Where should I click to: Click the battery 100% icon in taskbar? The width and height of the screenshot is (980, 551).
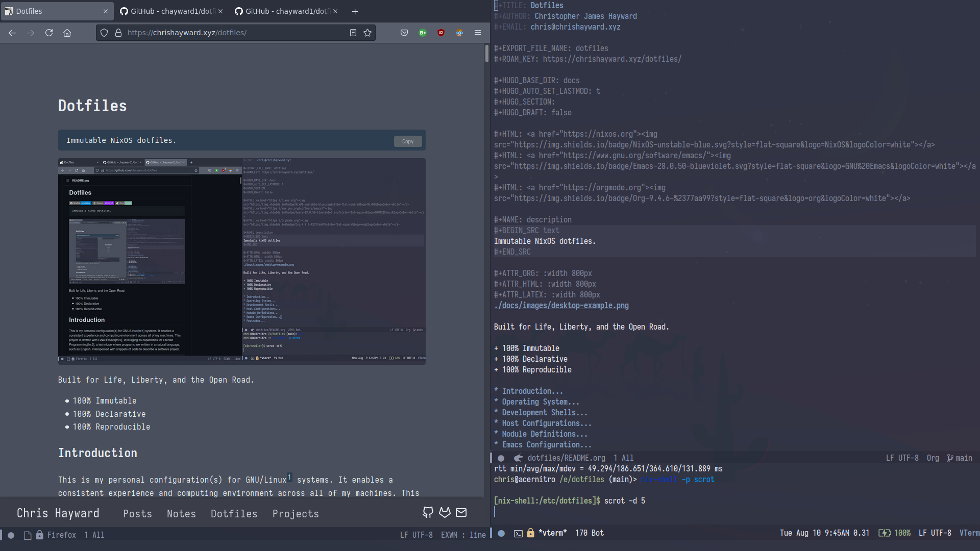(x=883, y=533)
